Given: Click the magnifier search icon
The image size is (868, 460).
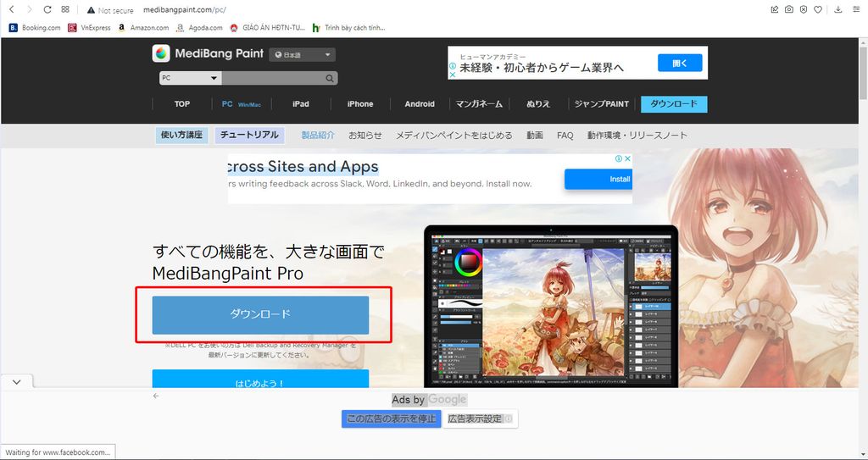Looking at the screenshot, I should tap(330, 78).
